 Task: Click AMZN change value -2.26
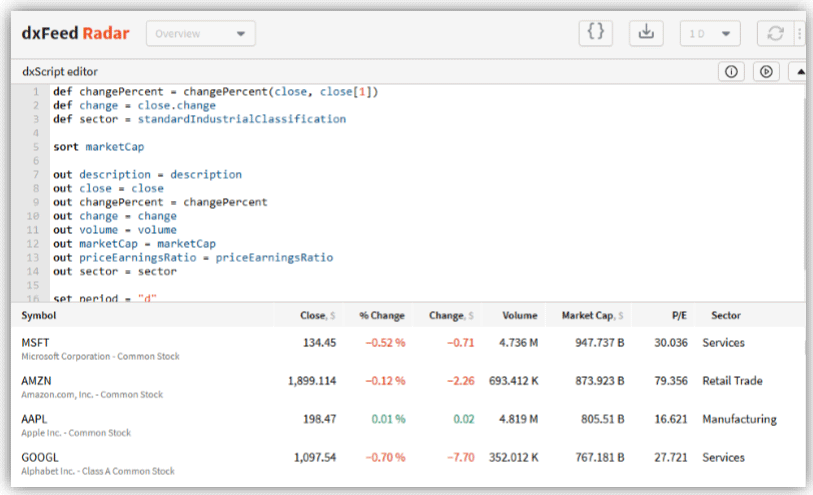tap(460, 381)
